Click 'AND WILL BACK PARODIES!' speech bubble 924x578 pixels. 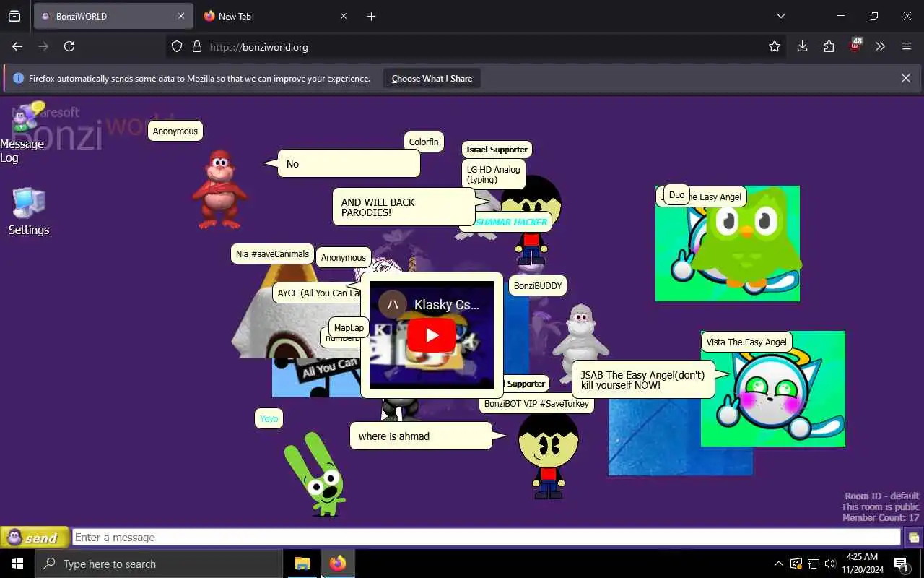click(404, 207)
